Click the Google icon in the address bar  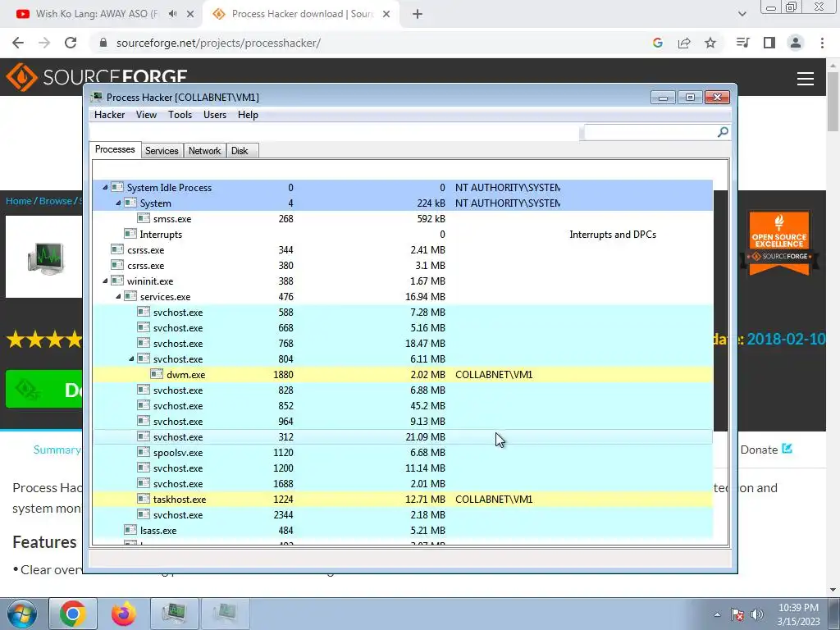[x=658, y=43]
